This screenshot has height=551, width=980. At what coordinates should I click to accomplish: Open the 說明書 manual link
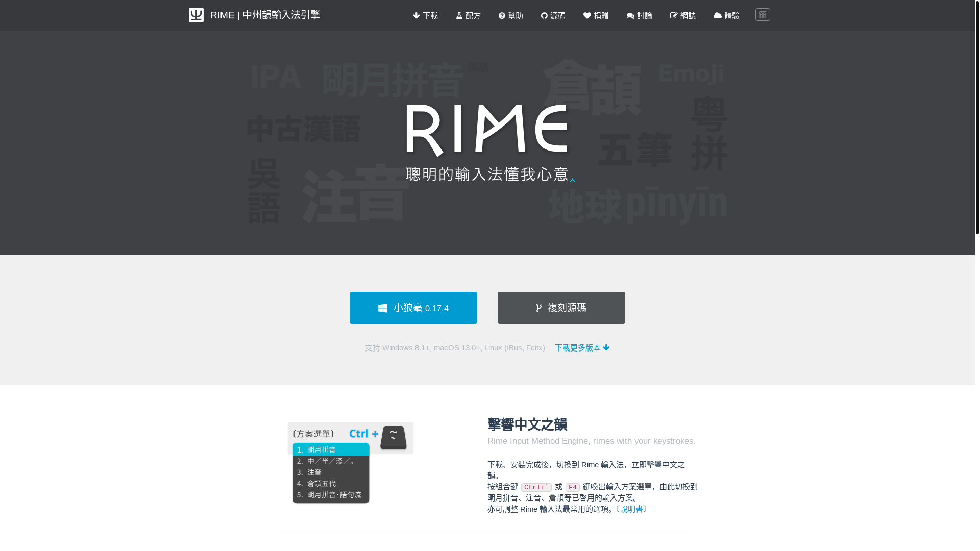point(631,509)
